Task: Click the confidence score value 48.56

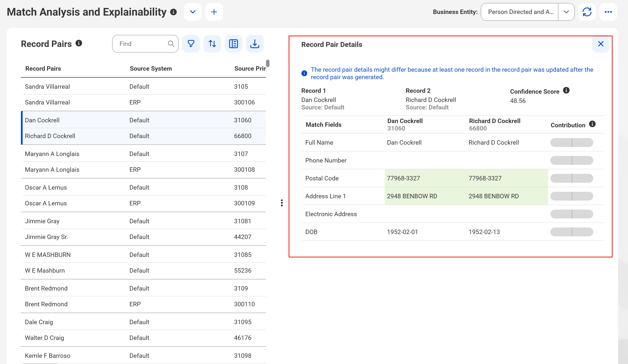Action: [518, 101]
